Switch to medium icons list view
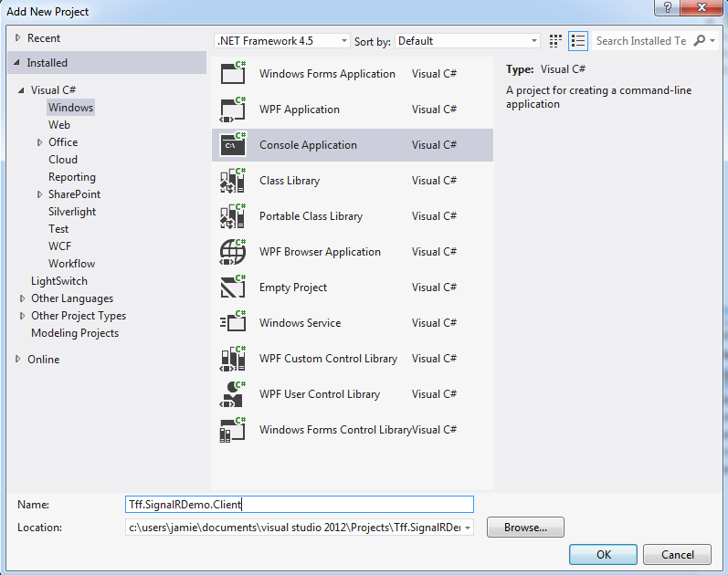This screenshot has width=728, height=575. (577, 41)
